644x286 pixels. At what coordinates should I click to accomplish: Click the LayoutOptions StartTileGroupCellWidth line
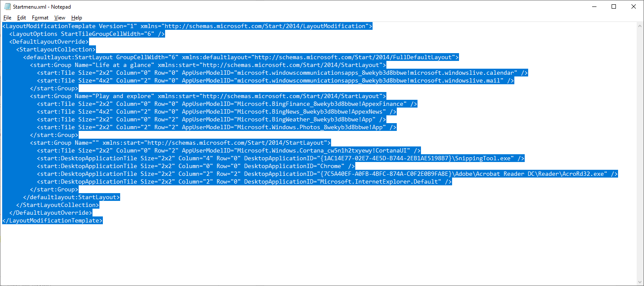pos(87,34)
